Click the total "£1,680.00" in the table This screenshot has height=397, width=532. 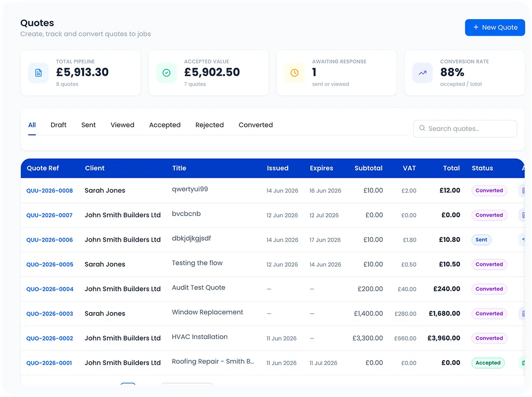tap(445, 313)
